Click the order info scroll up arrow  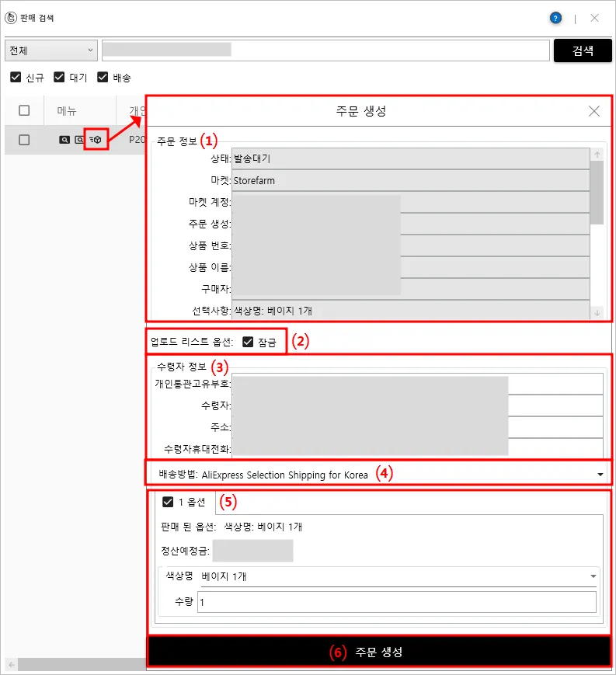point(597,154)
